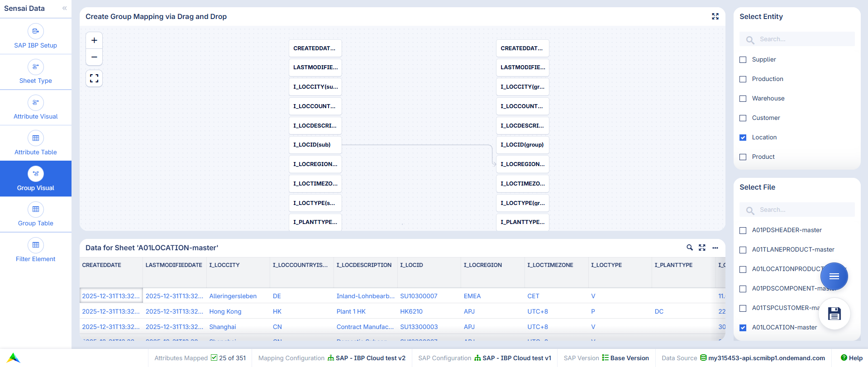868x367 pixels.
Task: Uncheck the Location entity checkbox
Action: coord(743,138)
